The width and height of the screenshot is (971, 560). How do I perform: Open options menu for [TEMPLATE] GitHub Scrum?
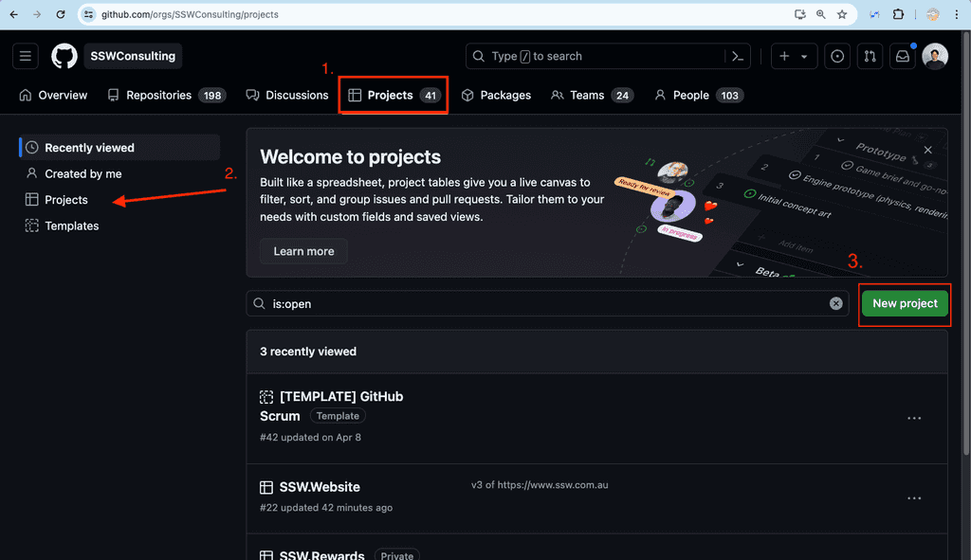tap(914, 418)
